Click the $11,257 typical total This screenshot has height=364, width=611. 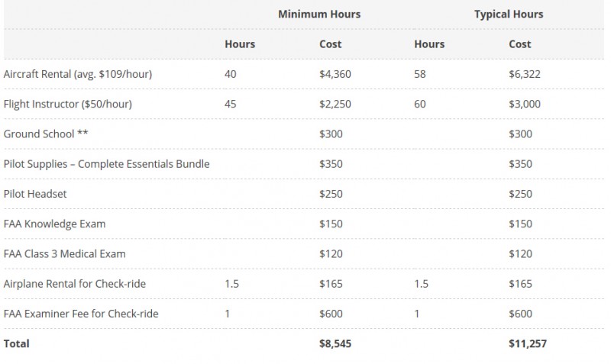(528, 343)
